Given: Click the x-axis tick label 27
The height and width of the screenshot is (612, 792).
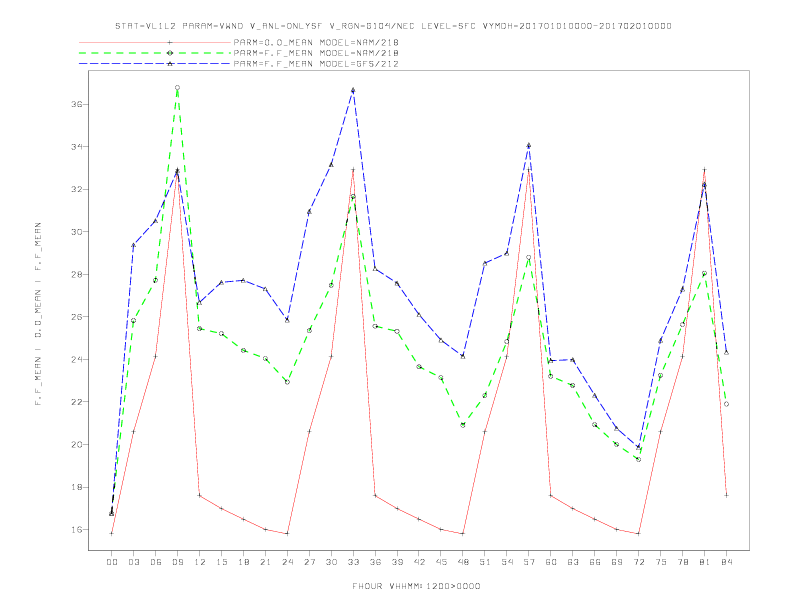Looking at the screenshot, I should [x=309, y=562].
